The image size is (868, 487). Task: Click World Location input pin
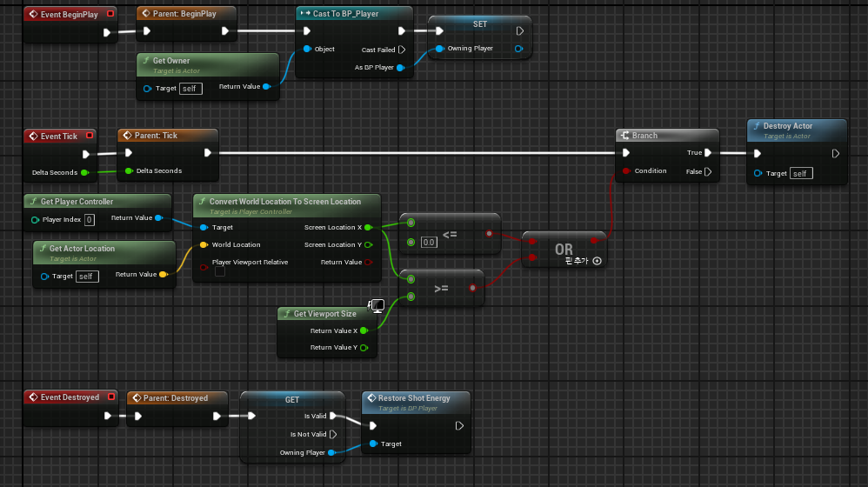(x=204, y=244)
